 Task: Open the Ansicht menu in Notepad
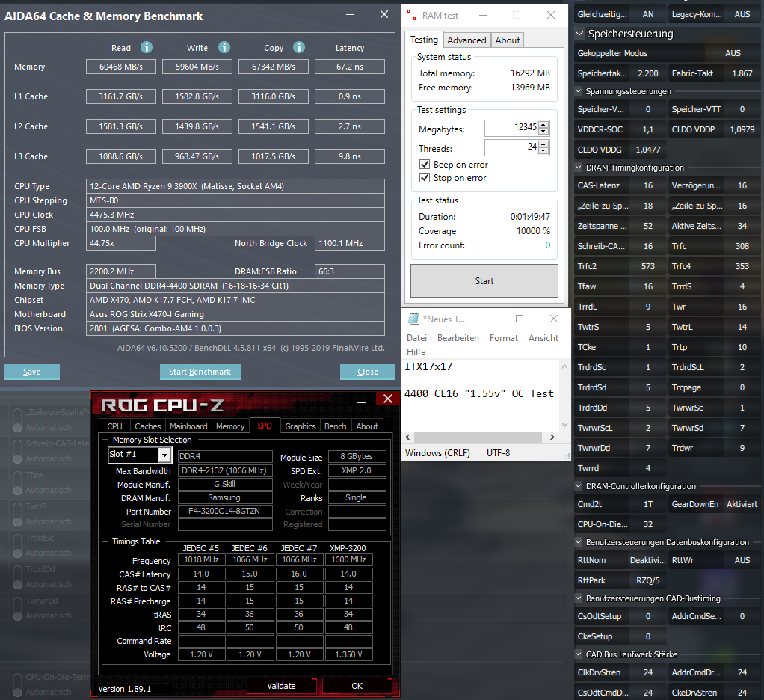pyautogui.click(x=543, y=338)
